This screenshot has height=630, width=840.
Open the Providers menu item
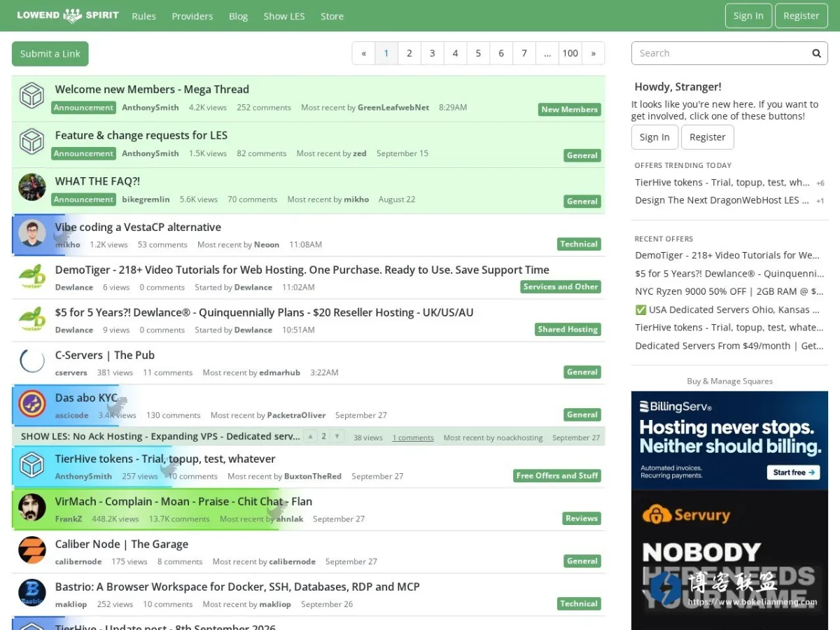pyautogui.click(x=192, y=16)
